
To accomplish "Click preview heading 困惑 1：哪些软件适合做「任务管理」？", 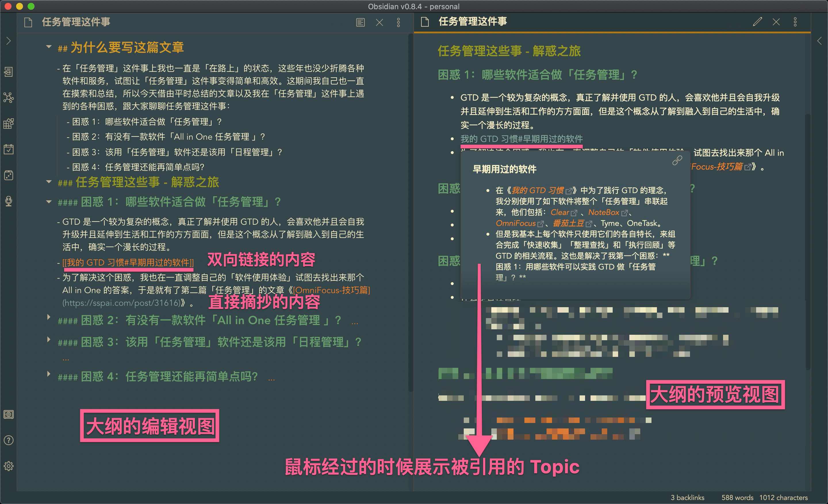I will pos(538,74).
